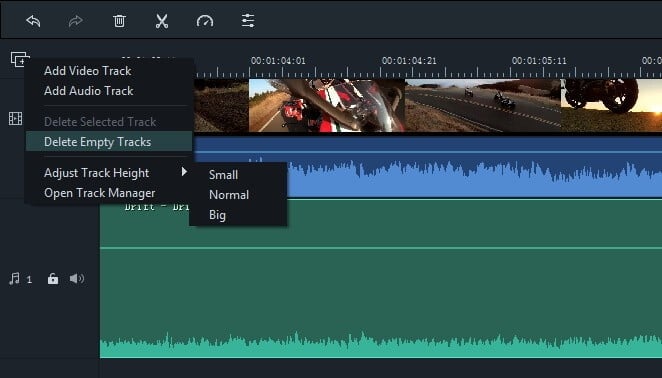Click the Redo arrow icon
The image size is (662, 378).
point(76,21)
